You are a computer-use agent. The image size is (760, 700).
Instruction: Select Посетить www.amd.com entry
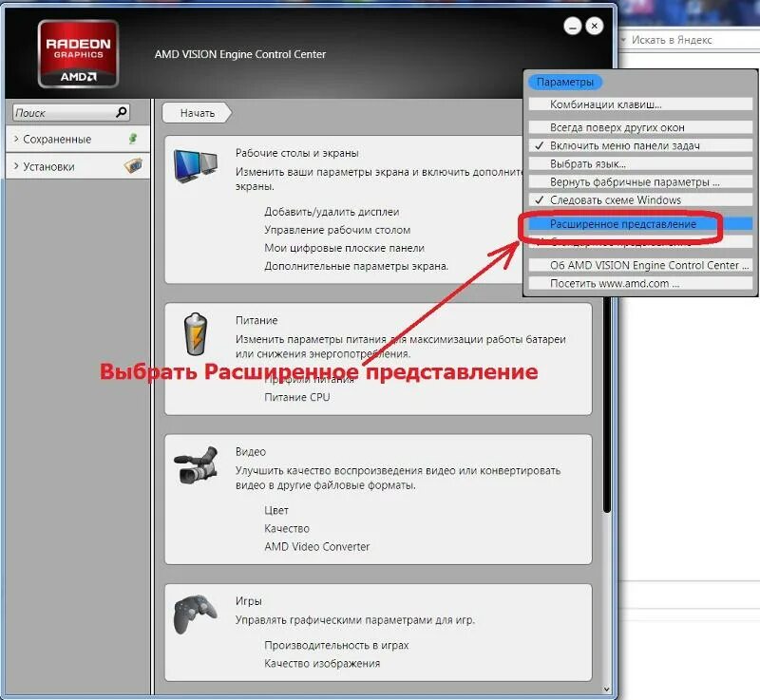[x=640, y=283]
